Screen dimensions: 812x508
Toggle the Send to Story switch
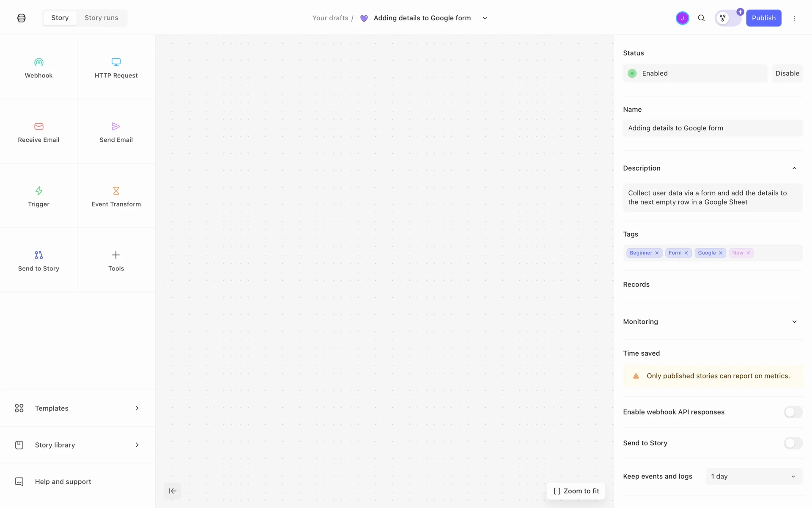(793, 443)
